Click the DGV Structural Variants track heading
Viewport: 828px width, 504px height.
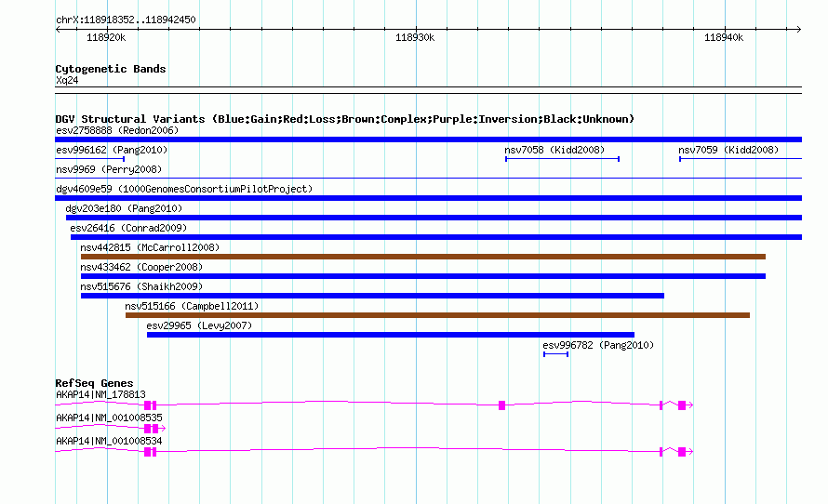(x=344, y=119)
